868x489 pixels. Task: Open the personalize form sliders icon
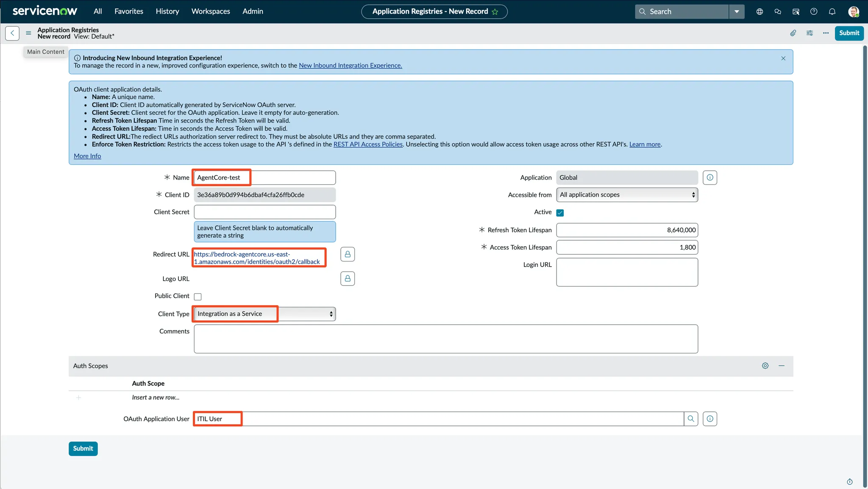[x=810, y=33]
